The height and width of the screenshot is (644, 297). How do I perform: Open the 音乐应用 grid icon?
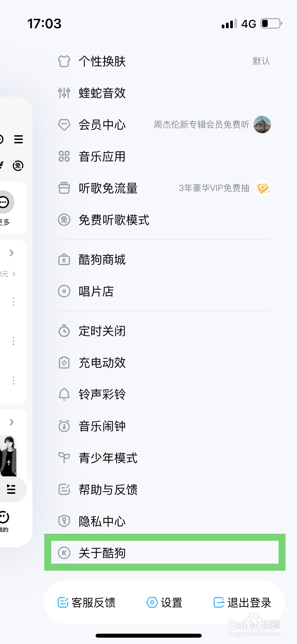64,157
